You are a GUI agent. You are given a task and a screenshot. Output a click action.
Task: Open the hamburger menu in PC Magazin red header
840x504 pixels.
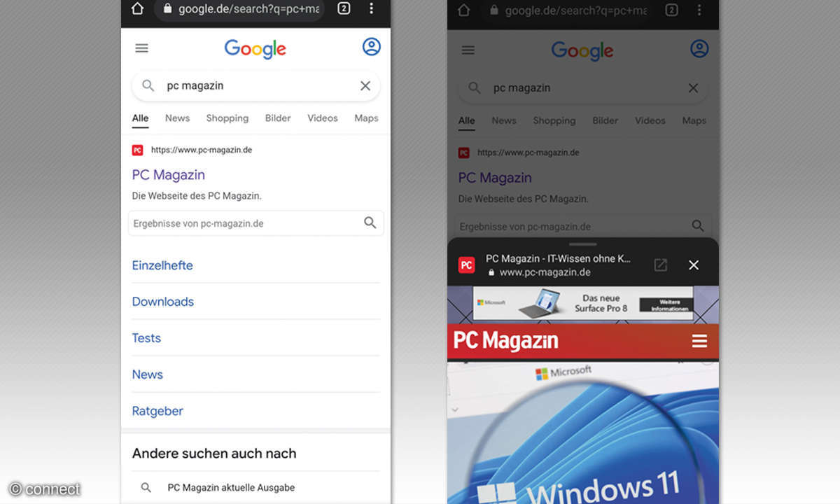click(x=699, y=341)
